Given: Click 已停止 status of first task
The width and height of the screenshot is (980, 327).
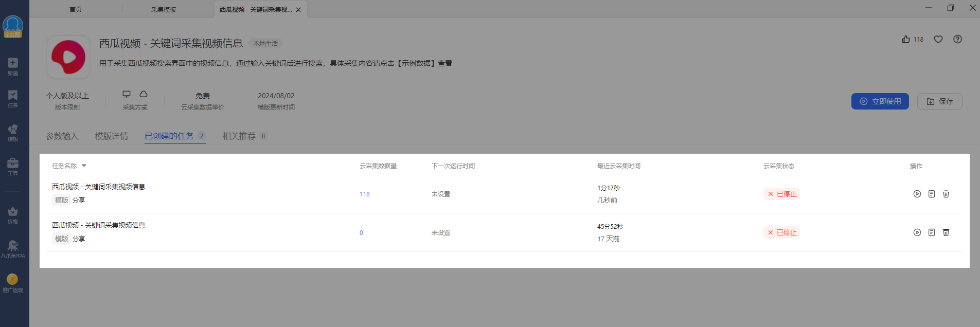Looking at the screenshot, I should pos(782,194).
